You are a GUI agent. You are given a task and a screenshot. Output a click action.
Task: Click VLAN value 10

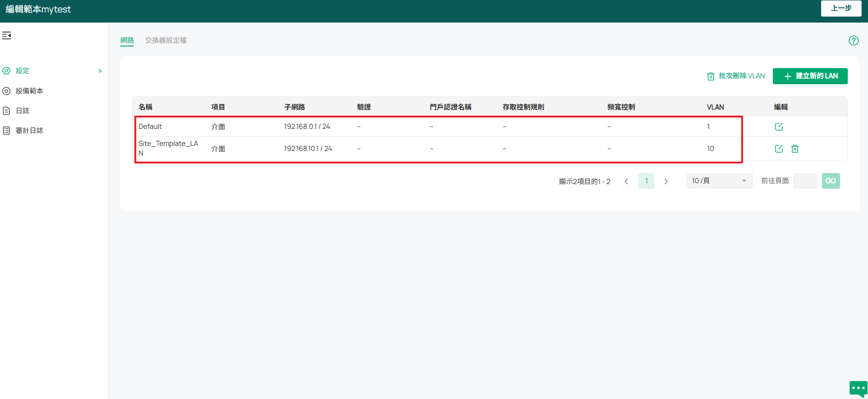pyautogui.click(x=710, y=149)
